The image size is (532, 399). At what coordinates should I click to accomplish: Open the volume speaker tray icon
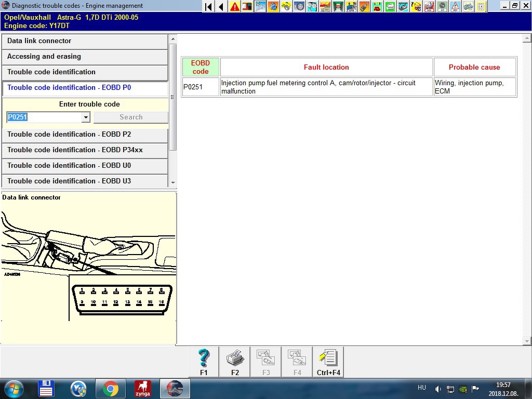tap(438, 389)
